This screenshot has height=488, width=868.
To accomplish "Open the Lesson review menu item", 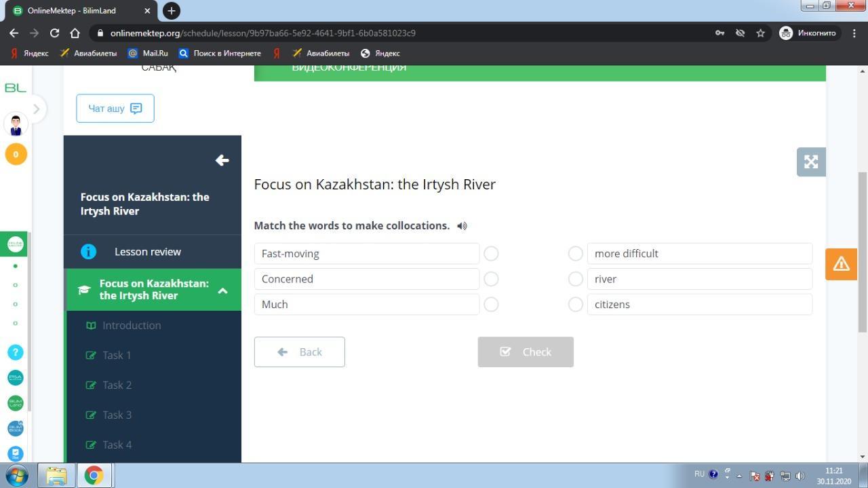I will click(x=153, y=252).
